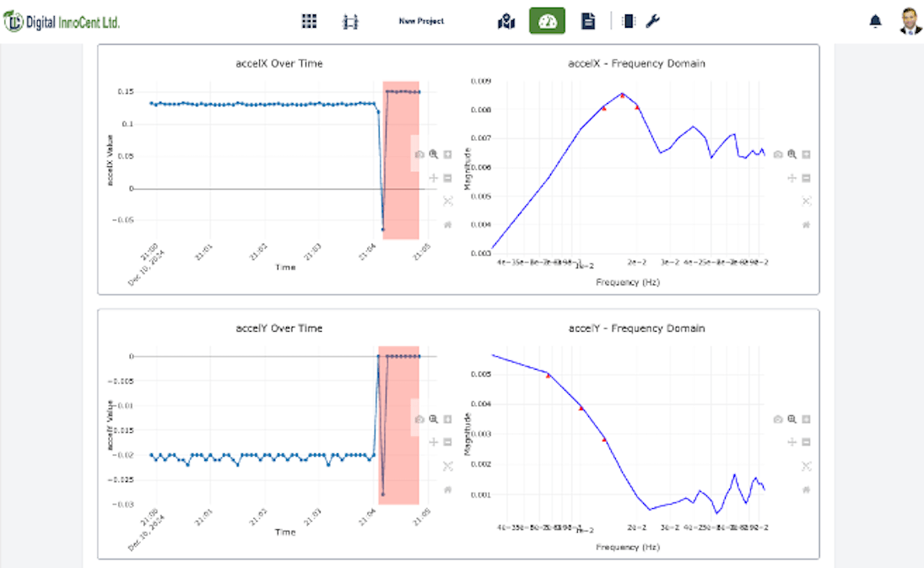Click the frame layout icon beside grid
The width and height of the screenshot is (924, 568).
[350, 22]
